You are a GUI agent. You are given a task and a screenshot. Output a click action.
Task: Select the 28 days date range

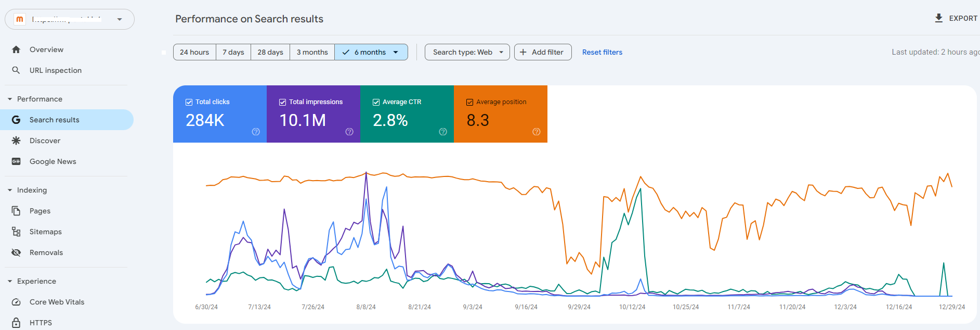pyautogui.click(x=270, y=52)
